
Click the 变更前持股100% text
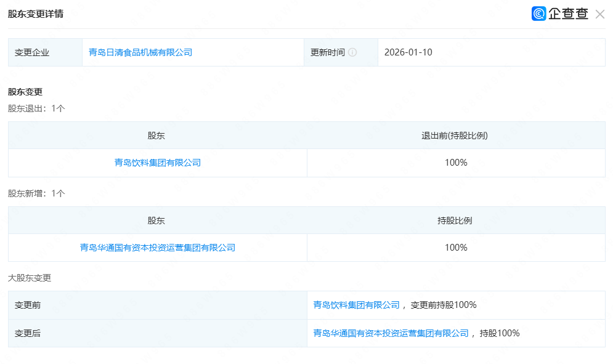coord(444,305)
